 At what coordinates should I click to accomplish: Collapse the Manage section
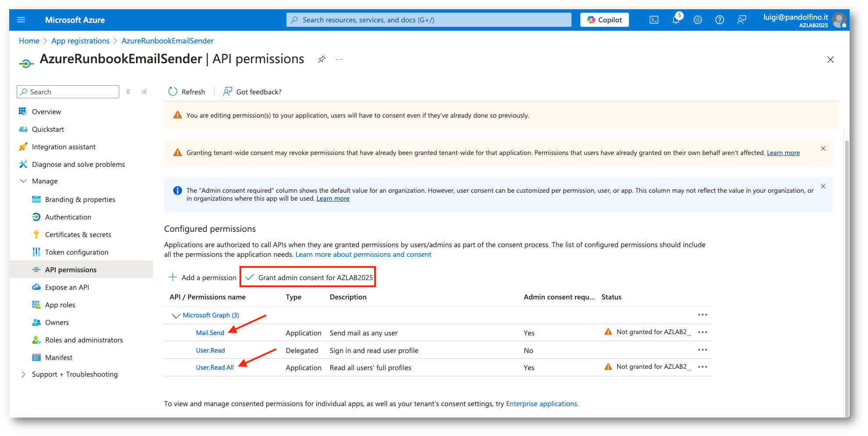pos(23,181)
